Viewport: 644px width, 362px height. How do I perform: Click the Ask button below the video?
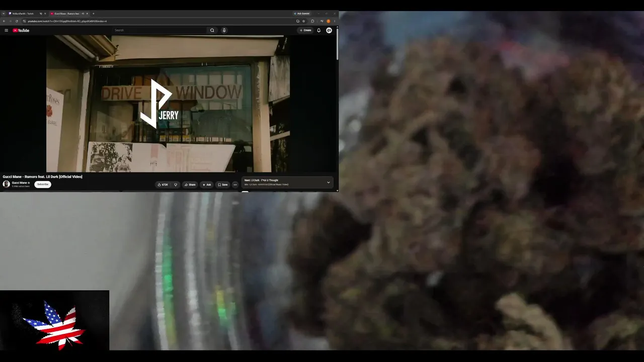click(x=207, y=185)
